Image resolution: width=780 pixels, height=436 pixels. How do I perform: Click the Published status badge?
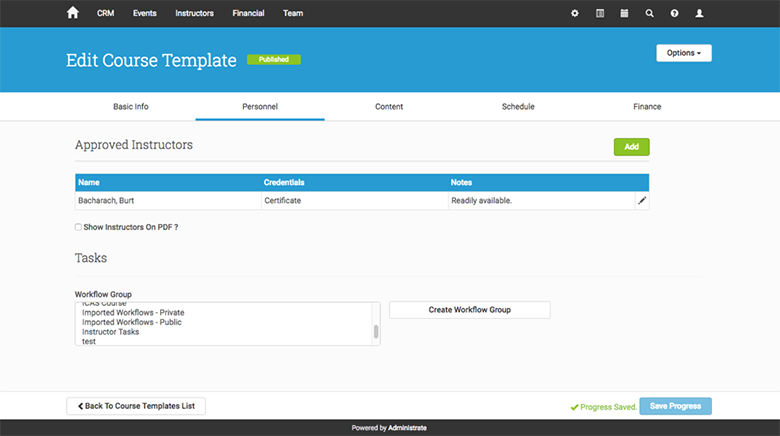coord(274,60)
